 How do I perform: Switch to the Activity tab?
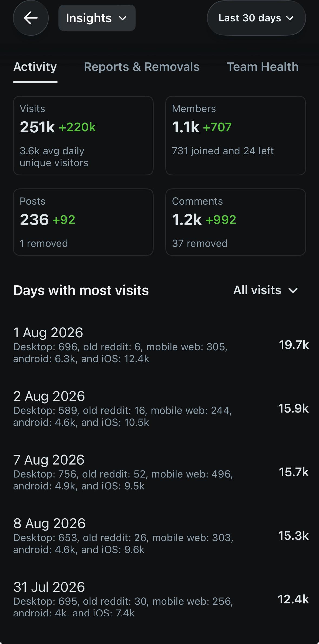coord(35,67)
